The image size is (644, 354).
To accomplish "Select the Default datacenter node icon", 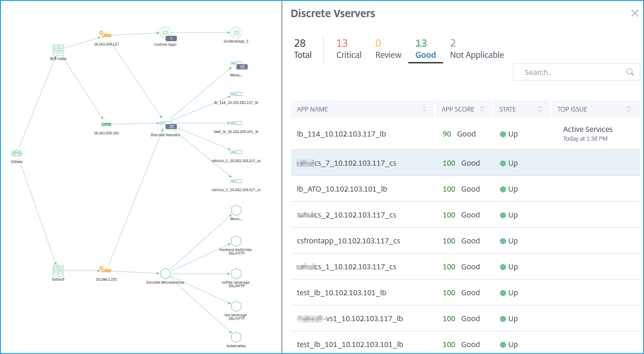I will click(58, 271).
